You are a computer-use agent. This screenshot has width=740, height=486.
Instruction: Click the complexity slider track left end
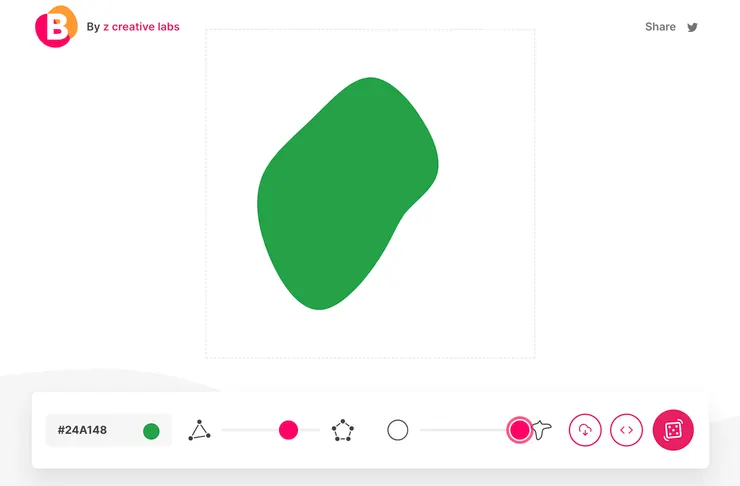[x=225, y=430]
